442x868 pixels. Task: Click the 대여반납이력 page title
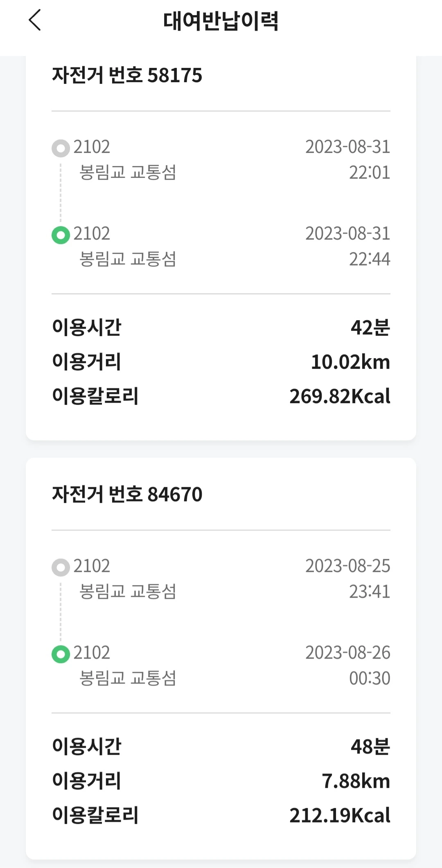(x=221, y=21)
